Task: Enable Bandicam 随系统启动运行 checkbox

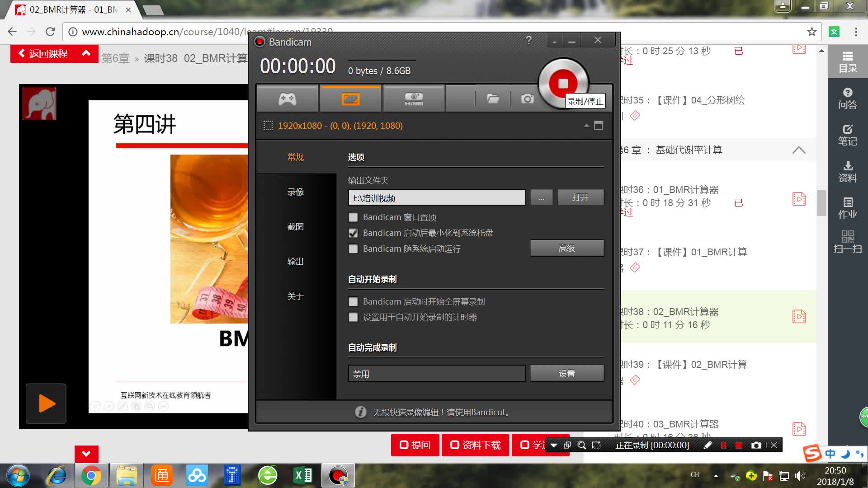Action: [x=353, y=249]
